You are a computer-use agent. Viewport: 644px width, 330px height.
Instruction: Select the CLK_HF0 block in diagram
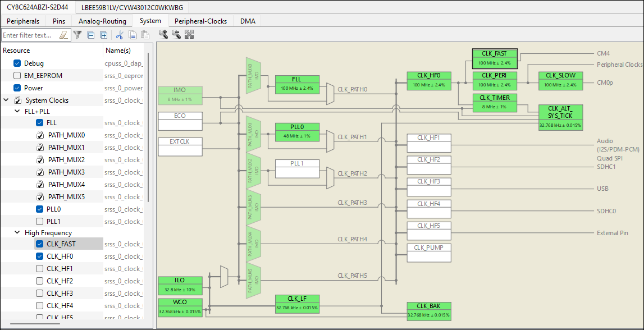430,81
